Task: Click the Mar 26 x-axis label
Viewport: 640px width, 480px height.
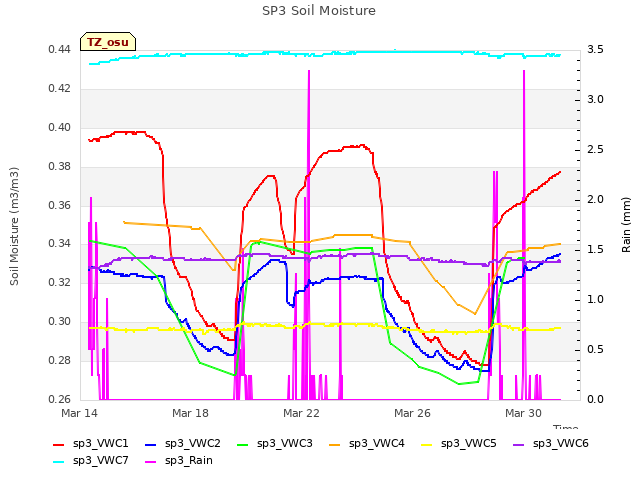Action: pos(412,413)
